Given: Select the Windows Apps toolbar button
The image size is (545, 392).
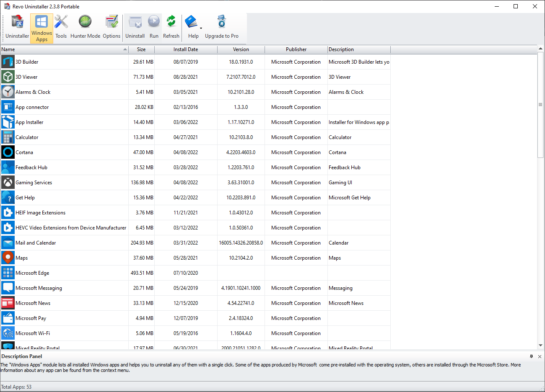Looking at the screenshot, I should (x=42, y=28).
